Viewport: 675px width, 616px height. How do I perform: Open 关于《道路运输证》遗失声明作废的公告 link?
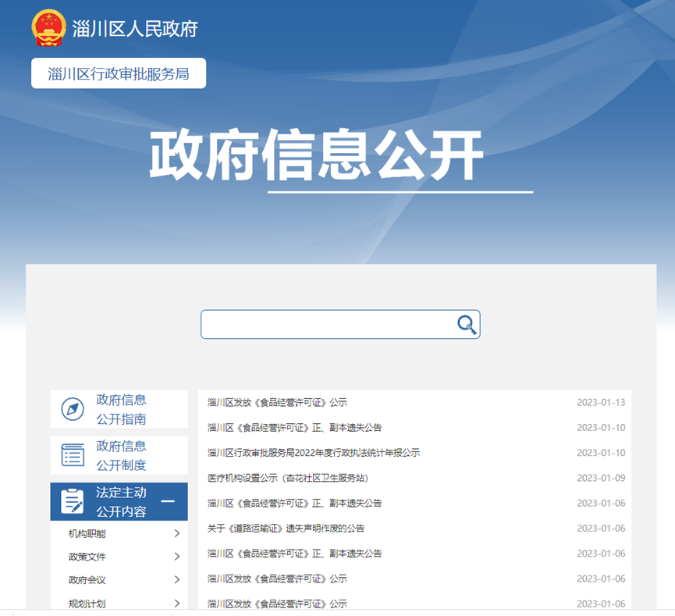tap(286, 529)
